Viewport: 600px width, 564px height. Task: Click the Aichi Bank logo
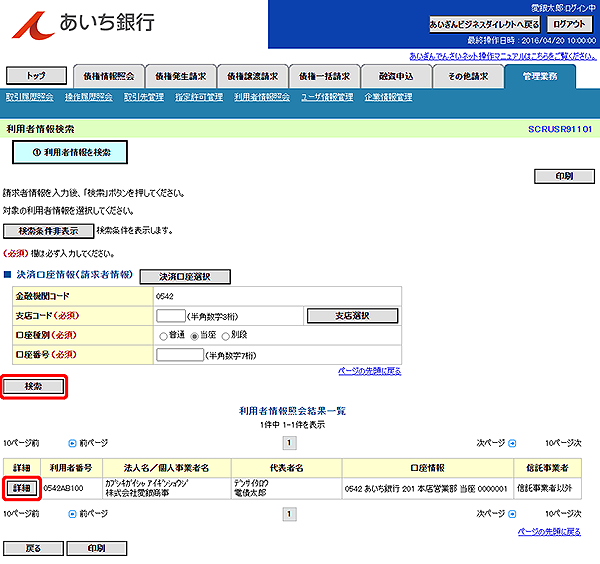(x=83, y=24)
